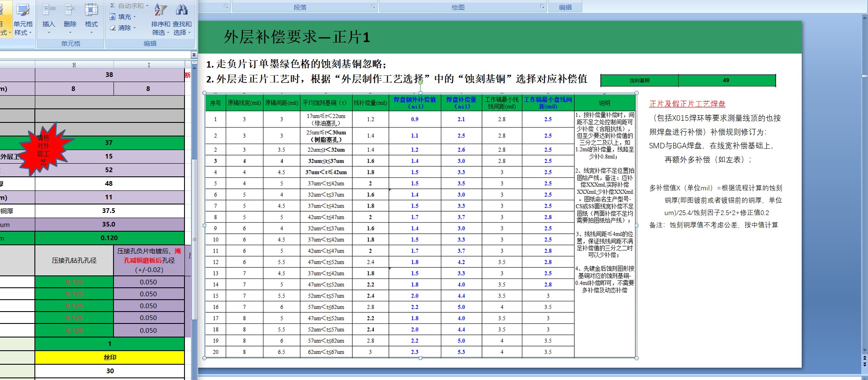This screenshot has width=868, height=380.
Task: Select the Excel cell containing 52
Action: point(110,170)
